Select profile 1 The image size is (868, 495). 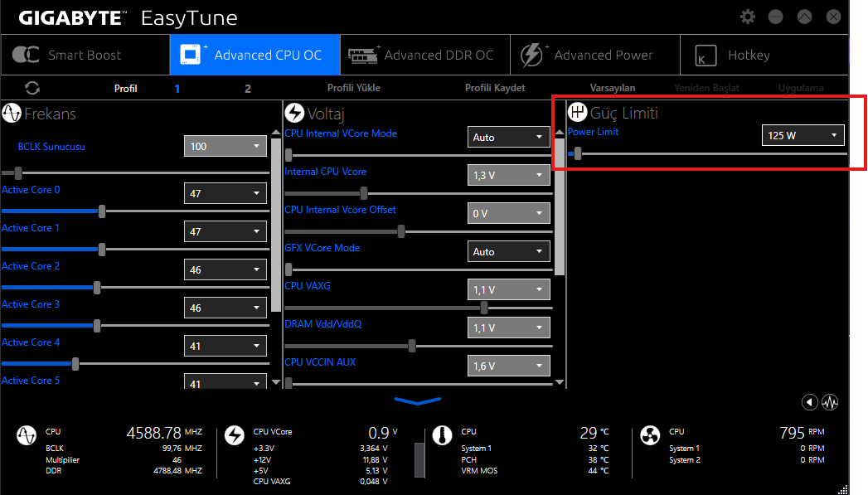(177, 89)
